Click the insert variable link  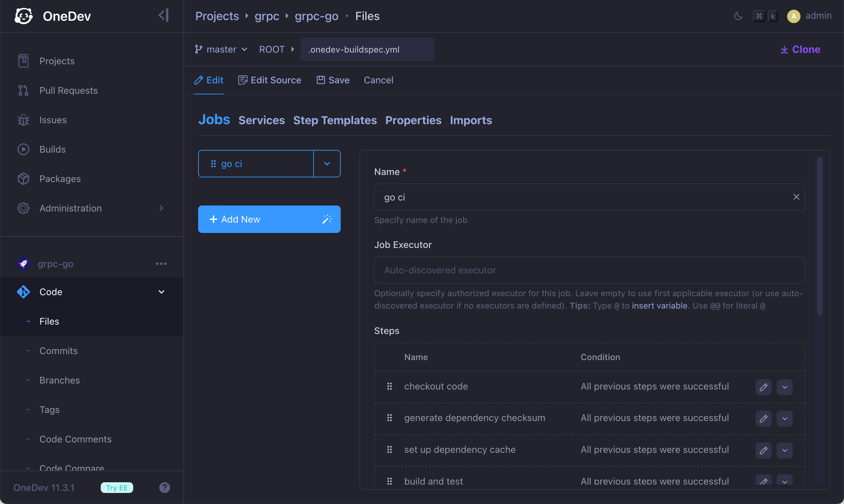coord(659,306)
